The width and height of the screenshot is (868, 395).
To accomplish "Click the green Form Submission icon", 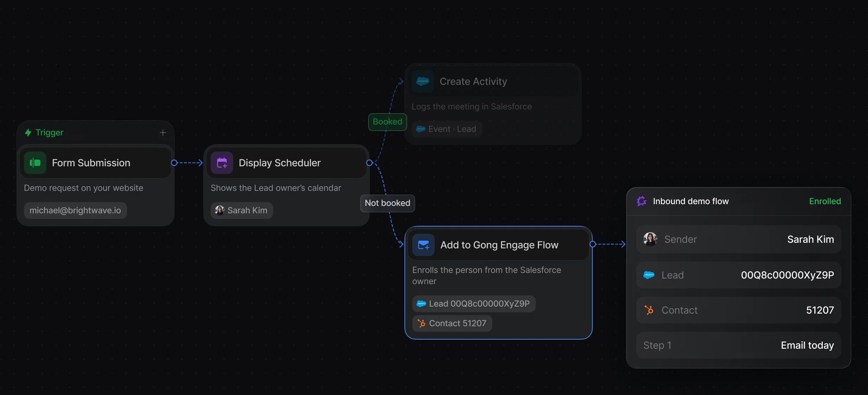I will pyautogui.click(x=35, y=163).
